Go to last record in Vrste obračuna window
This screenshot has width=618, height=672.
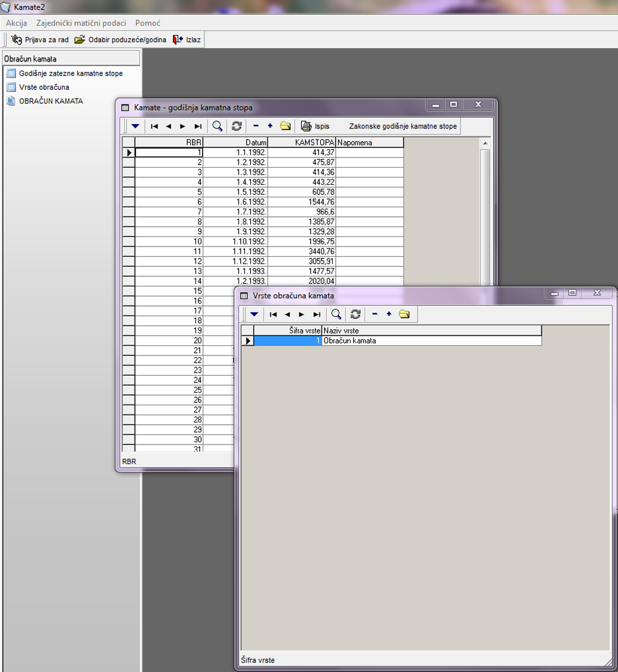[x=316, y=314]
